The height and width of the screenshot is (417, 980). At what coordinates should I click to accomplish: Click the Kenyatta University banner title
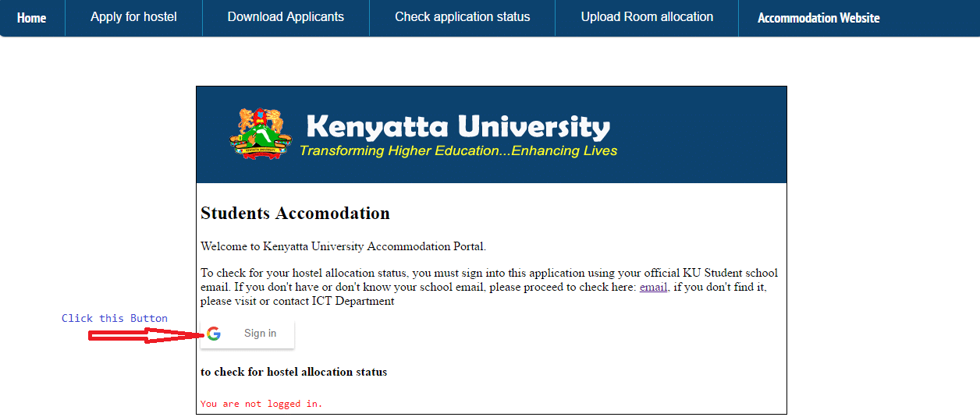pos(458,127)
